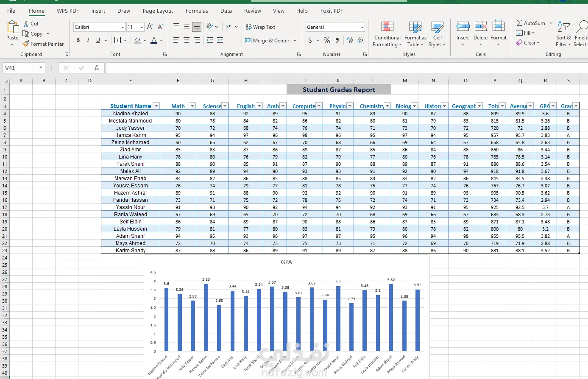Align text left in cell

click(x=176, y=40)
